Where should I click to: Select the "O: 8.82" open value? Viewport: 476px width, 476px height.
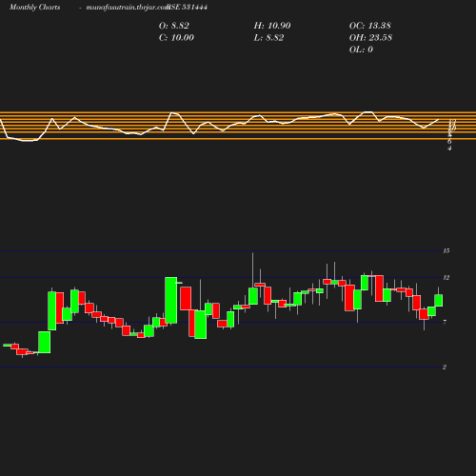[174, 26]
